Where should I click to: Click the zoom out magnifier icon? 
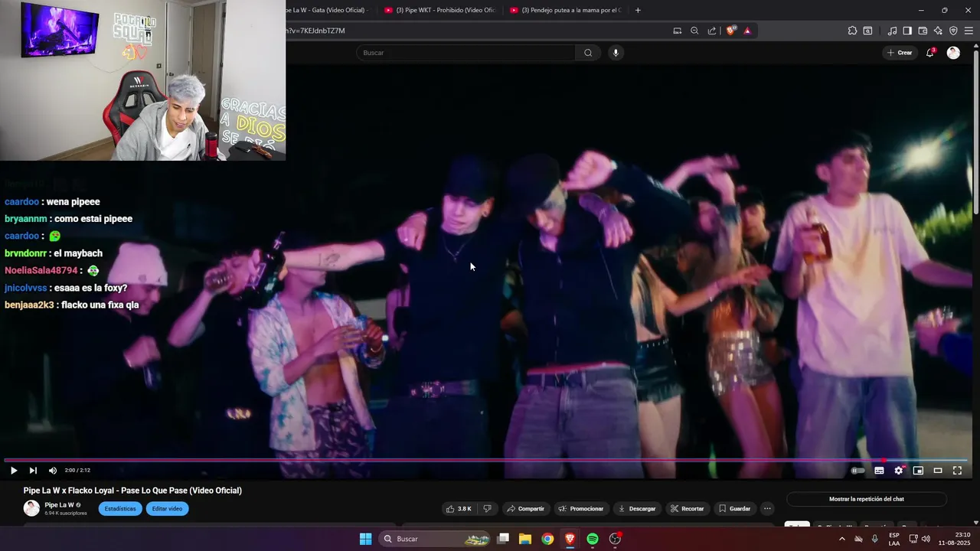click(x=694, y=31)
